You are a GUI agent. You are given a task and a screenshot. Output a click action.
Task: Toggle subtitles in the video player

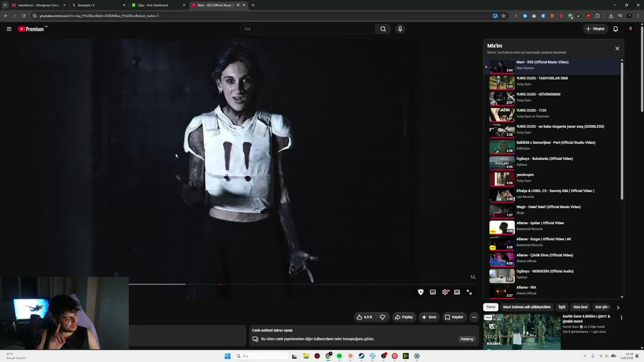pos(433,292)
